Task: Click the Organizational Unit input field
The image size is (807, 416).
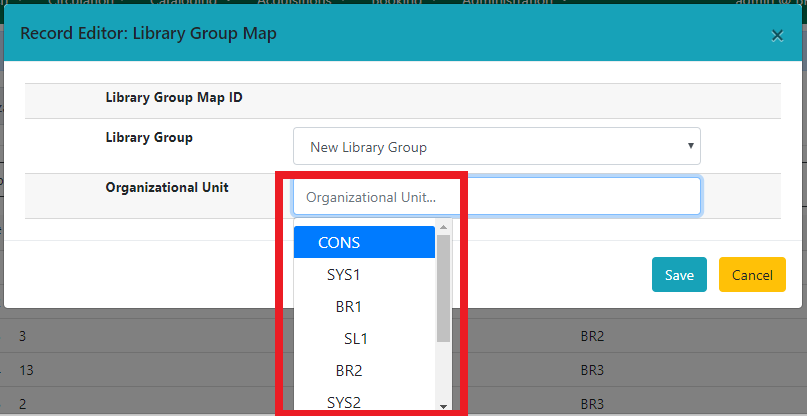Action: click(497, 197)
